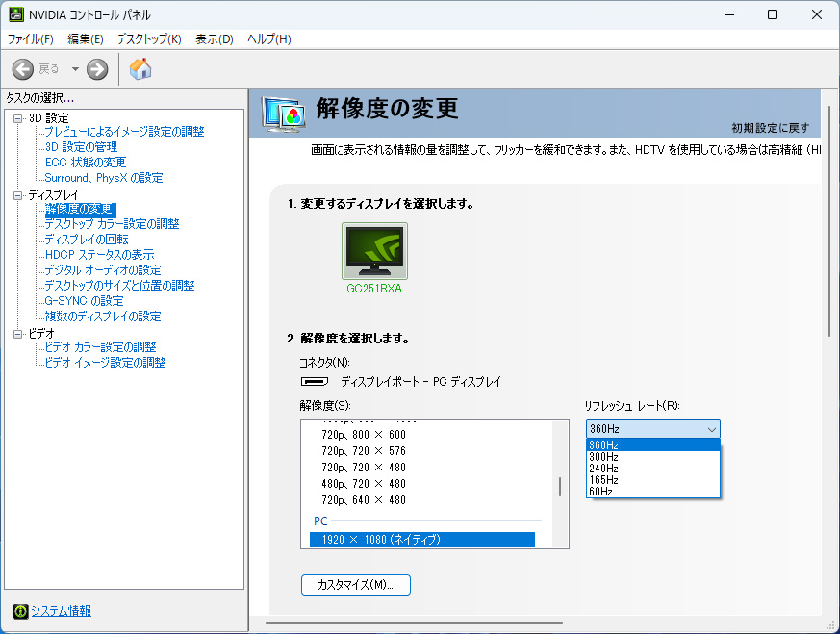Choose 60Hz refresh rate
Screen dimensions: 840x634
653,492
